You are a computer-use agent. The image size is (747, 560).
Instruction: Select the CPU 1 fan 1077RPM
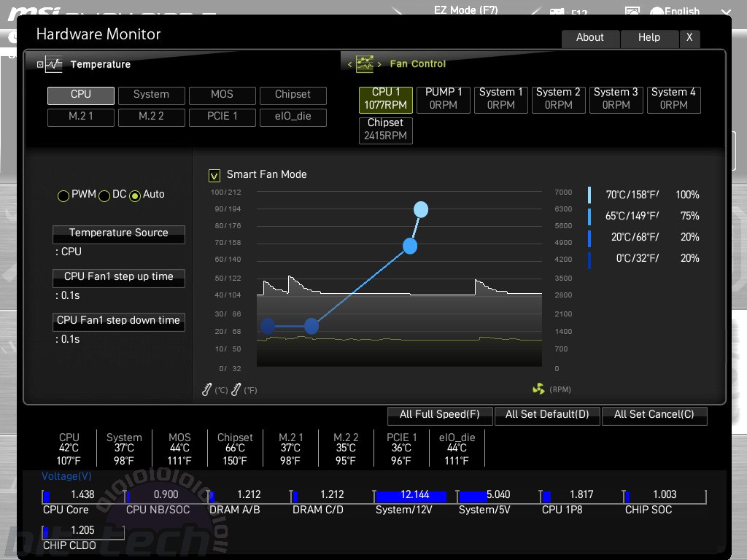[385, 99]
